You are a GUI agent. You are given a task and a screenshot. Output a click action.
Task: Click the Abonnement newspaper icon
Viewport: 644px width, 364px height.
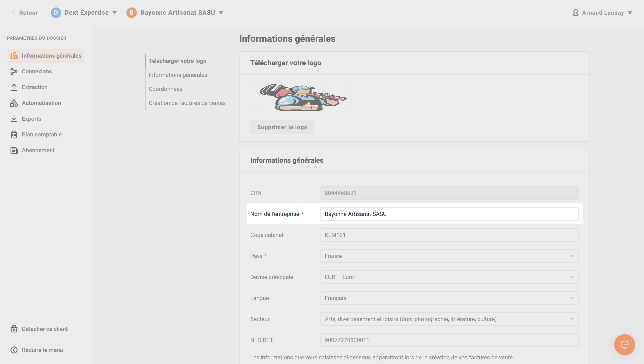[x=14, y=150]
